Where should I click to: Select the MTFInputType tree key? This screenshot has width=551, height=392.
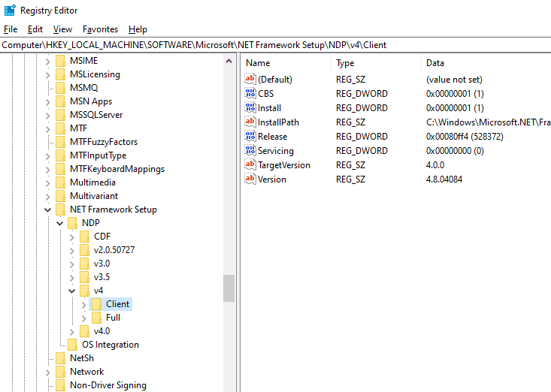98,155
